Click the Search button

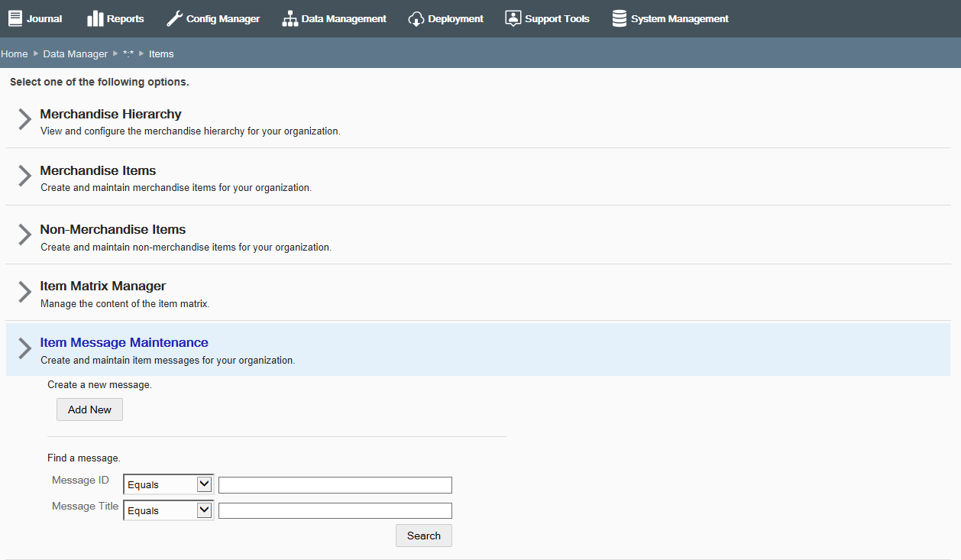coord(424,536)
